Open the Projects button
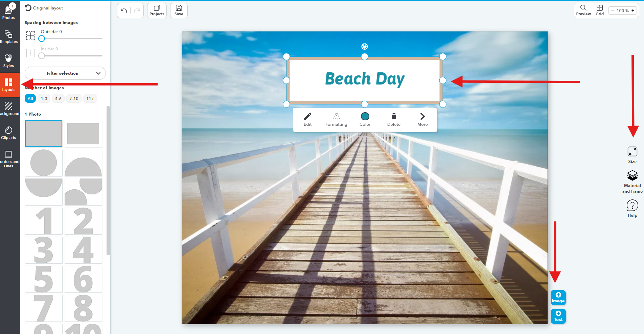 (x=157, y=10)
